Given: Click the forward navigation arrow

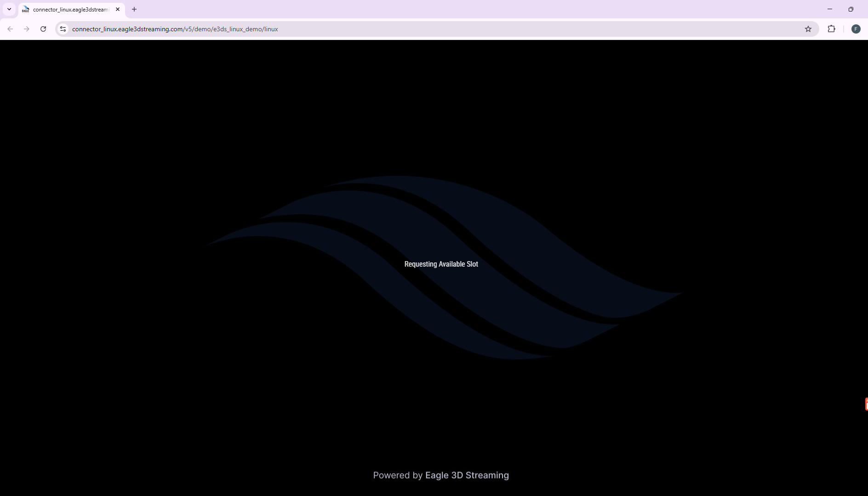Looking at the screenshot, I should coord(27,29).
